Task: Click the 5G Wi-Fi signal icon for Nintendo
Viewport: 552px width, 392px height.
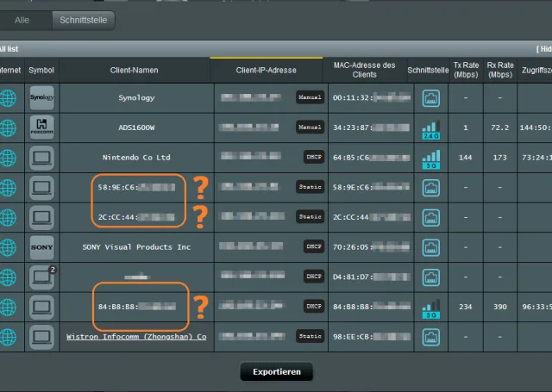Action: (x=430, y=159)
